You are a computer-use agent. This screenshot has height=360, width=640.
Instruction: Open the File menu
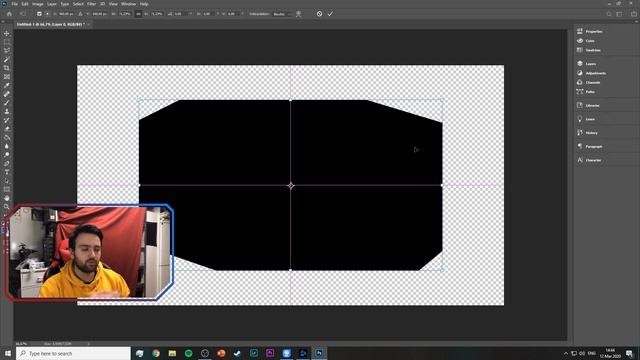(x=14, y=4)
